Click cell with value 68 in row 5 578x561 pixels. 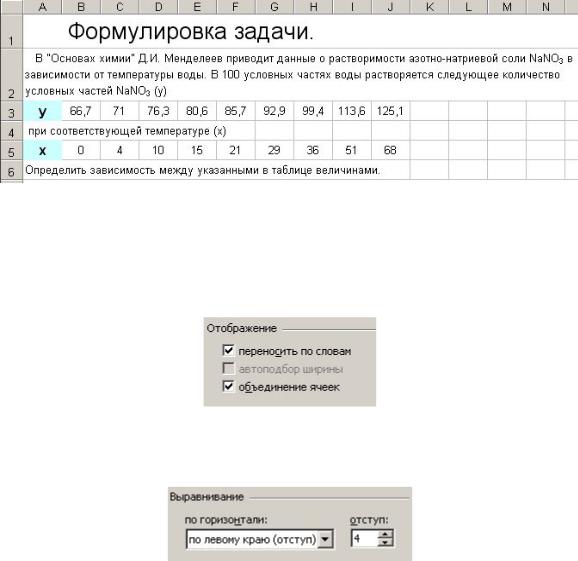[391, 150]
